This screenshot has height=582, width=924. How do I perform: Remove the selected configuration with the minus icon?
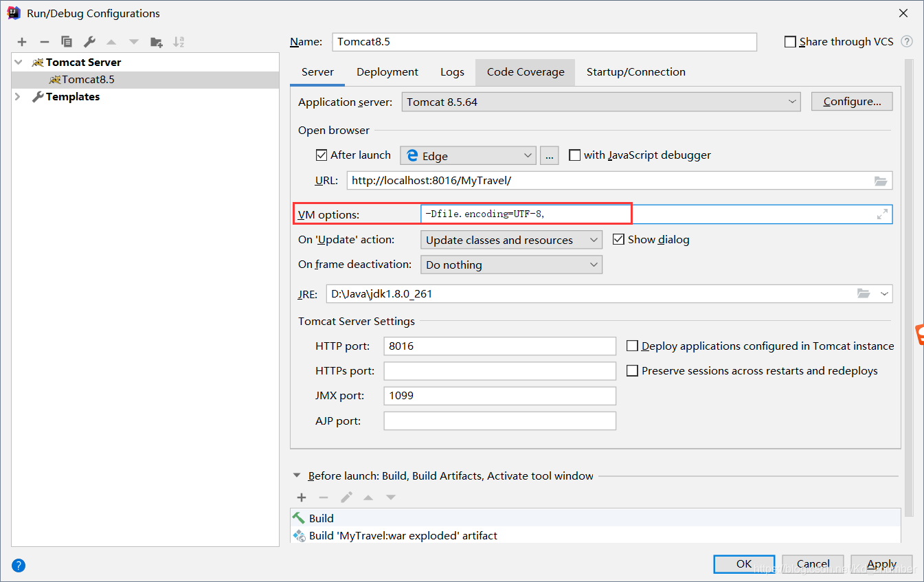pos(44,42)
